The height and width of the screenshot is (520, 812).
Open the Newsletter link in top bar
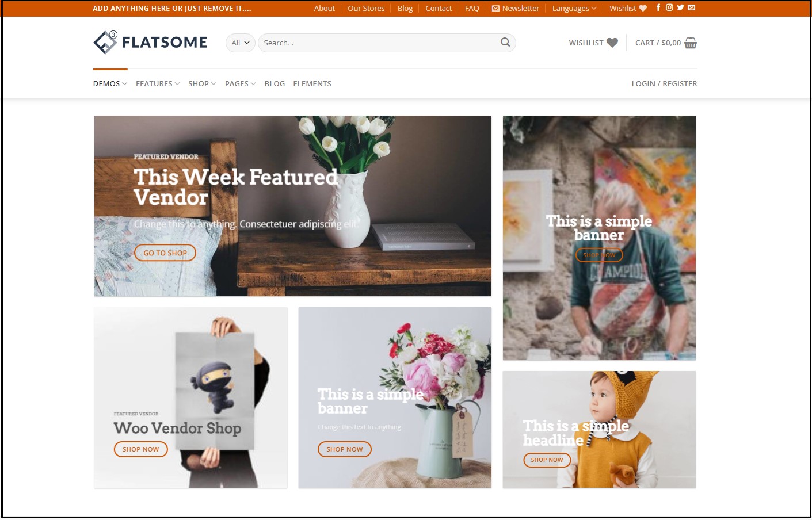516,8
